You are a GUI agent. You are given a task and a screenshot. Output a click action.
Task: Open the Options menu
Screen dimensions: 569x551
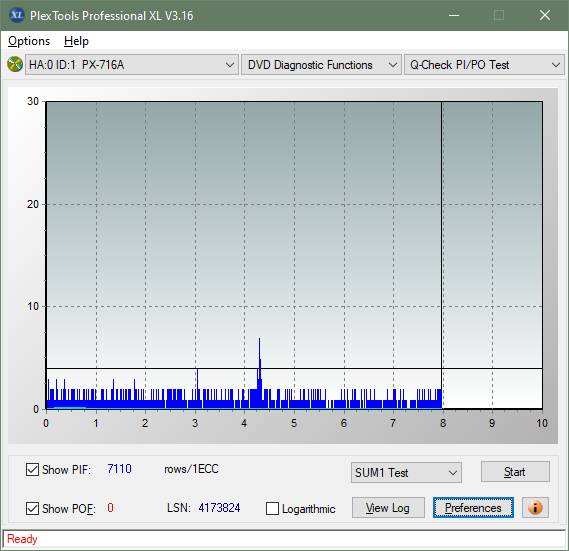tap(29, 41)
